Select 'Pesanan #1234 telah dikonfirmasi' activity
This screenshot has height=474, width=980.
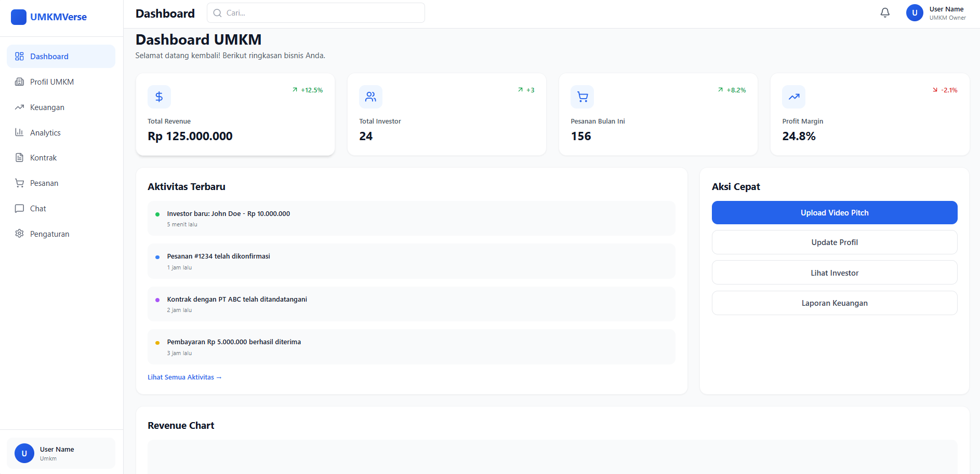(412, 261)
